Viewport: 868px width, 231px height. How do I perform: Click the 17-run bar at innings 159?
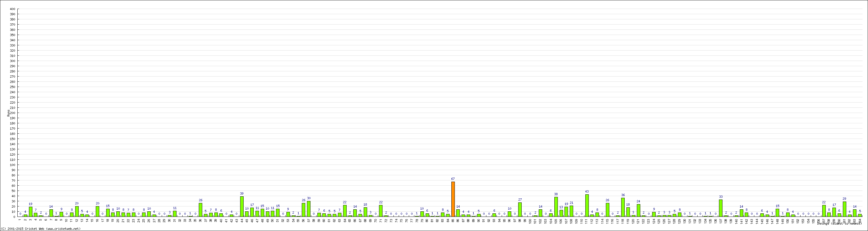(x=834, y=212)
